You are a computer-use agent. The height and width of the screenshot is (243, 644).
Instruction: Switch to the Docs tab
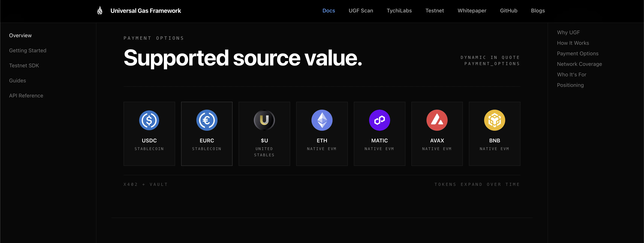click(x=329, y=11)
